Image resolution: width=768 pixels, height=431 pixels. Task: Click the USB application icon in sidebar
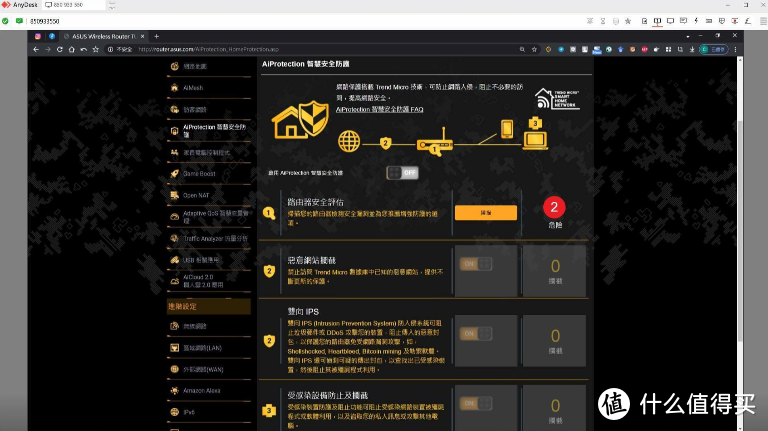point(174,260)
